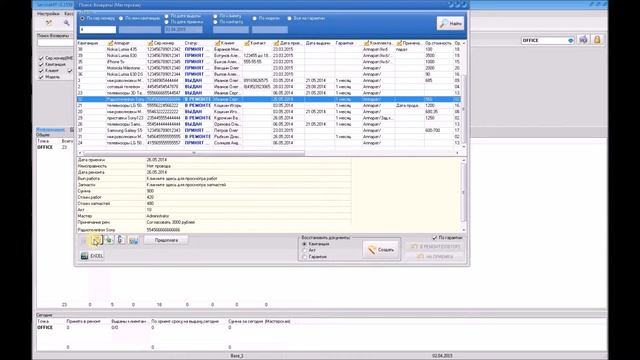Select the По дате выдачи option
Screen dimensions: 640x360
pyautogui.click(x=167, y=16)
